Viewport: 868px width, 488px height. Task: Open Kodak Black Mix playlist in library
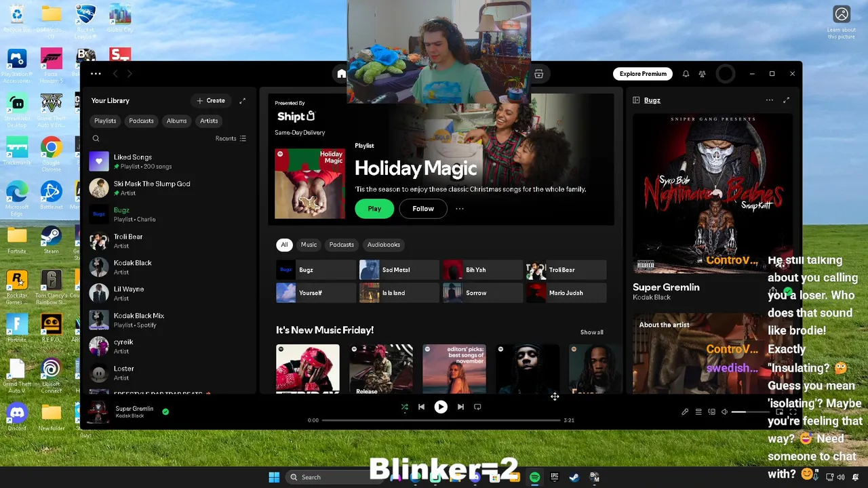(168, 320)
